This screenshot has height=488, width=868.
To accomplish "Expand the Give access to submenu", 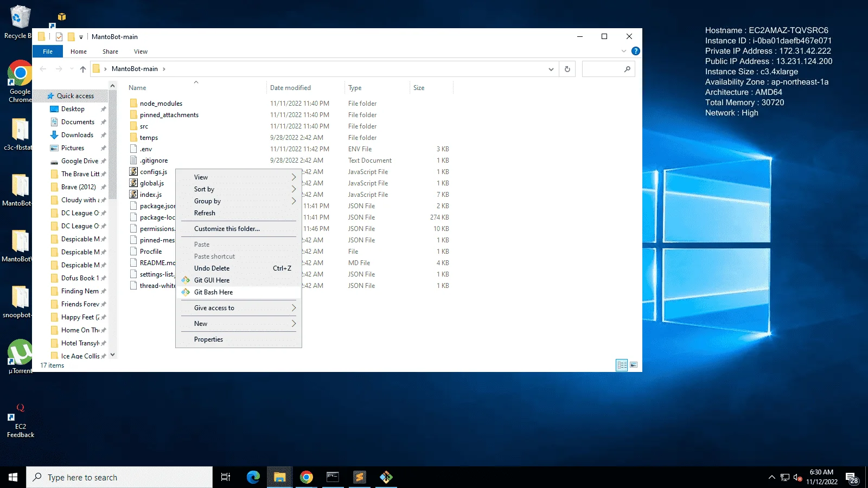I will (x=239, y=308).
